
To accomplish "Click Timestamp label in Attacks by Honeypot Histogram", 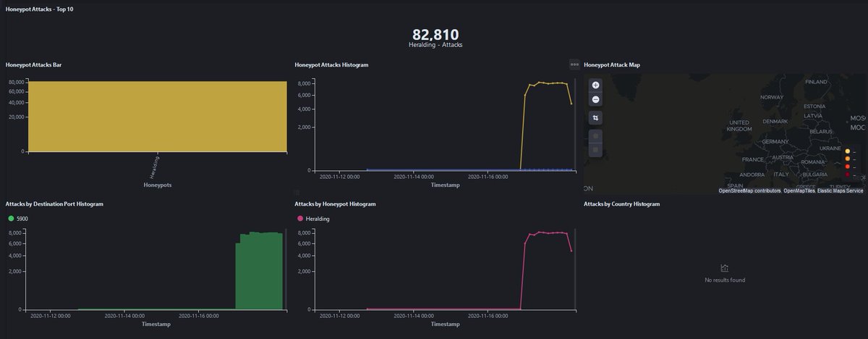I will (445, 324).
